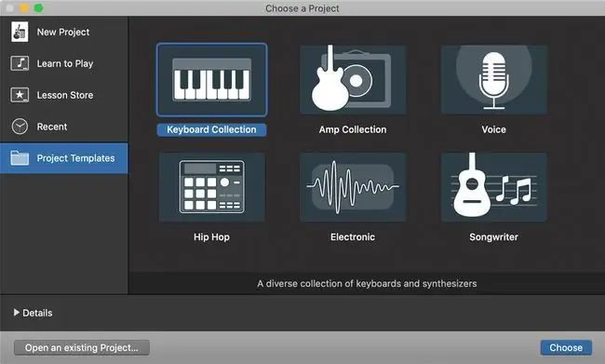Click the Electronic waveform template icon
605x364 pixels.
pos(353,187)
